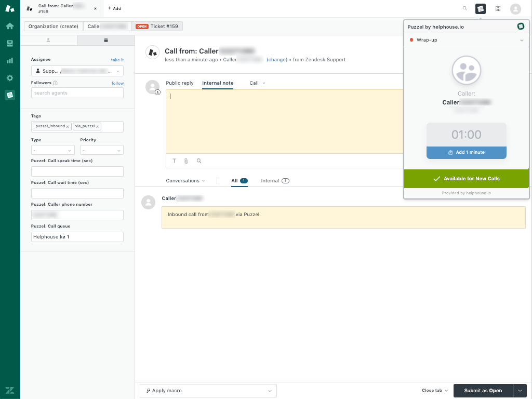Image resolution: width=532 pixels, height=399 pixels.
Task: Open the Priority dropdown
Action: point(101,150)
